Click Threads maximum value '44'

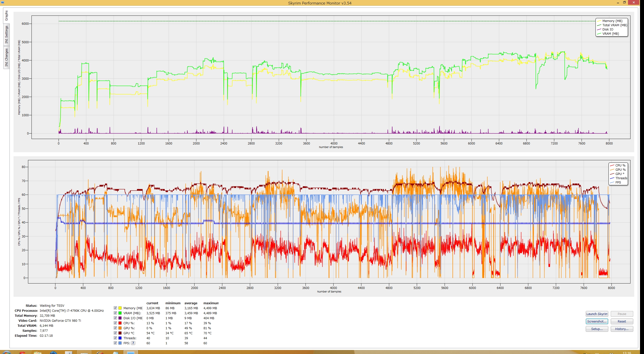click(x=205, y=338)
